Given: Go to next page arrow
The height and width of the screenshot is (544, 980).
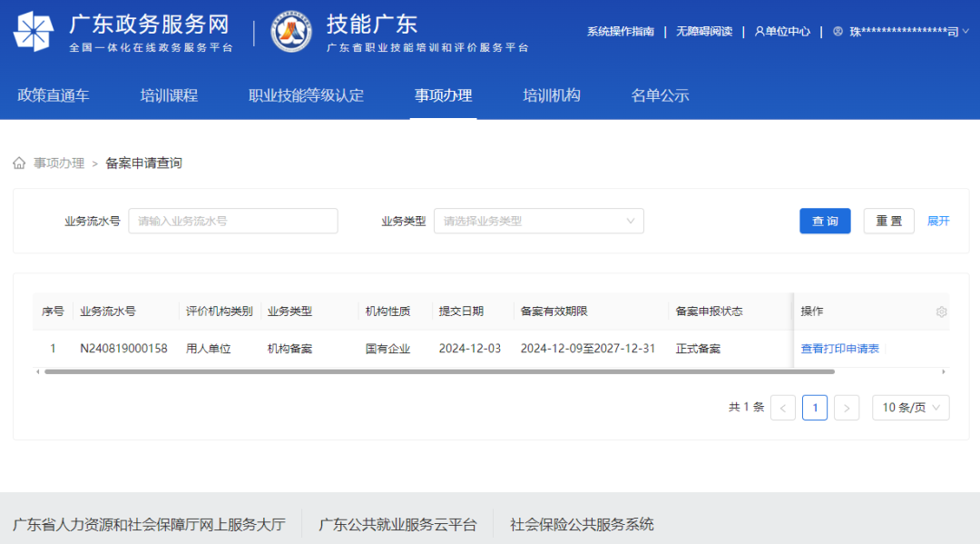Looking at the screenshot, I should pos(846,408).
